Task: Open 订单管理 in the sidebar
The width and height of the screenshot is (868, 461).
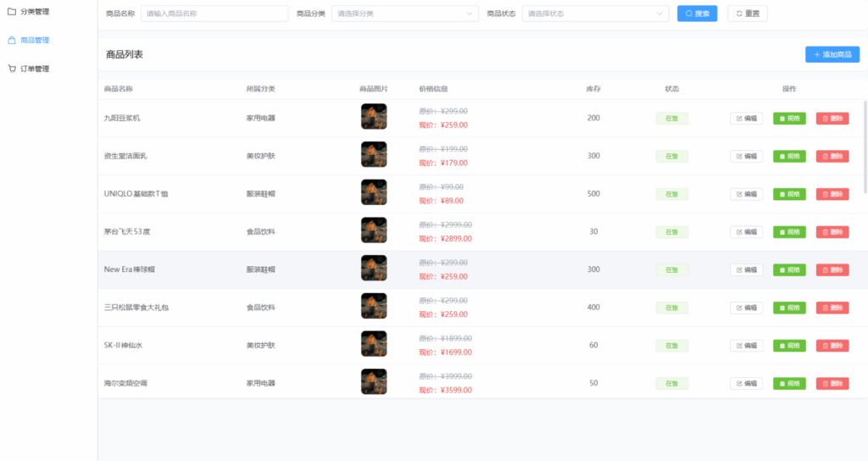Action: point(34,69)
